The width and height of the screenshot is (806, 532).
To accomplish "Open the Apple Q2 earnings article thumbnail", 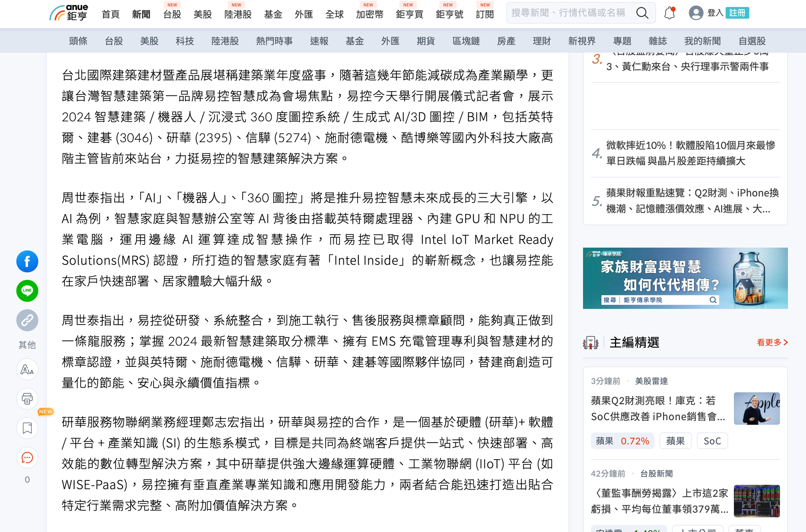I will click(x=756, y=408).
